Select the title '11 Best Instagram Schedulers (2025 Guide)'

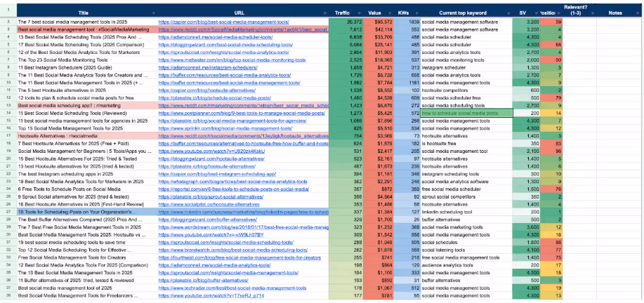(x=86, y=67)
